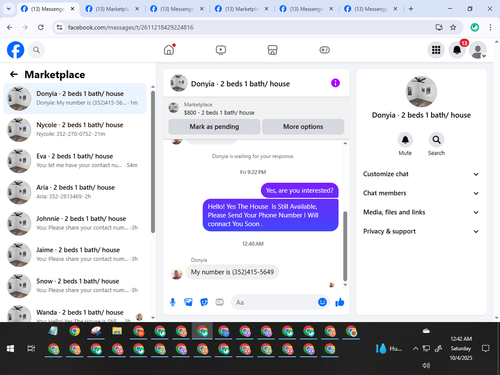Image resolution: width=500 pixels, height=375 pixels.
Task: Click the conversation list scrollbar
Action: pos(153,162)
